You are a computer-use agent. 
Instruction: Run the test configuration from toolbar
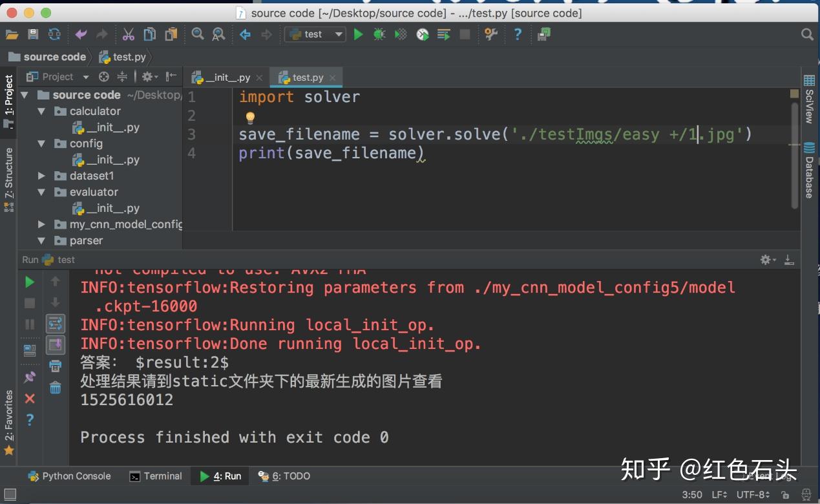click(x=359, y=34)
